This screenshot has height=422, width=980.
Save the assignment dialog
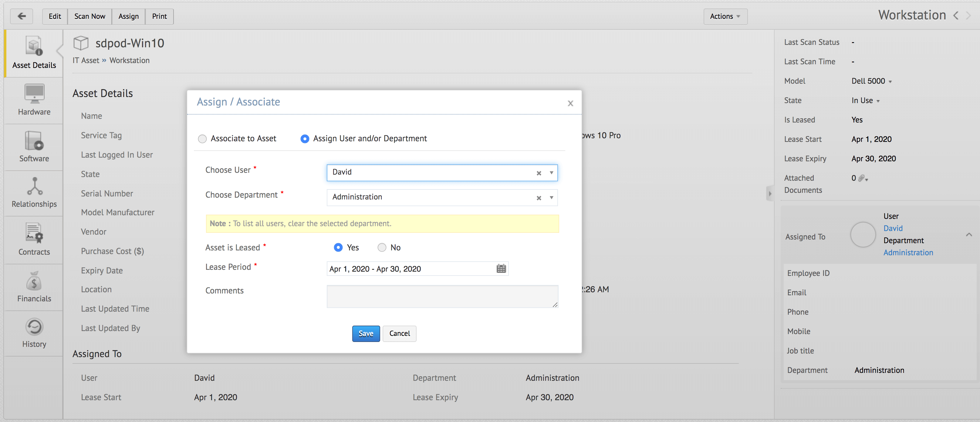366,333
